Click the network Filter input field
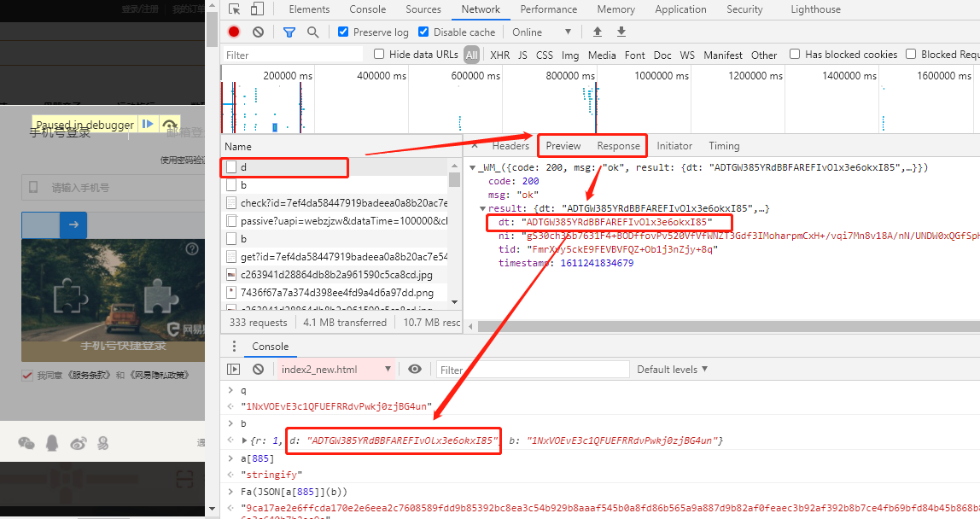 [x=293, y=55]
